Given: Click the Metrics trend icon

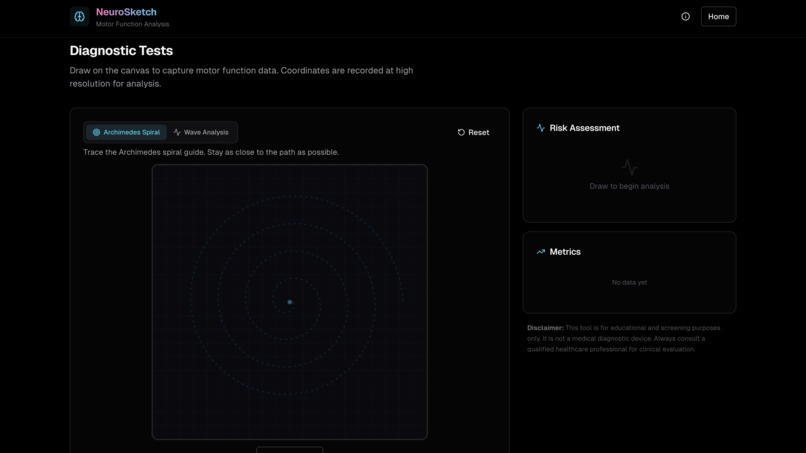Looking at the screenshot, I should [x=541, y=252].
